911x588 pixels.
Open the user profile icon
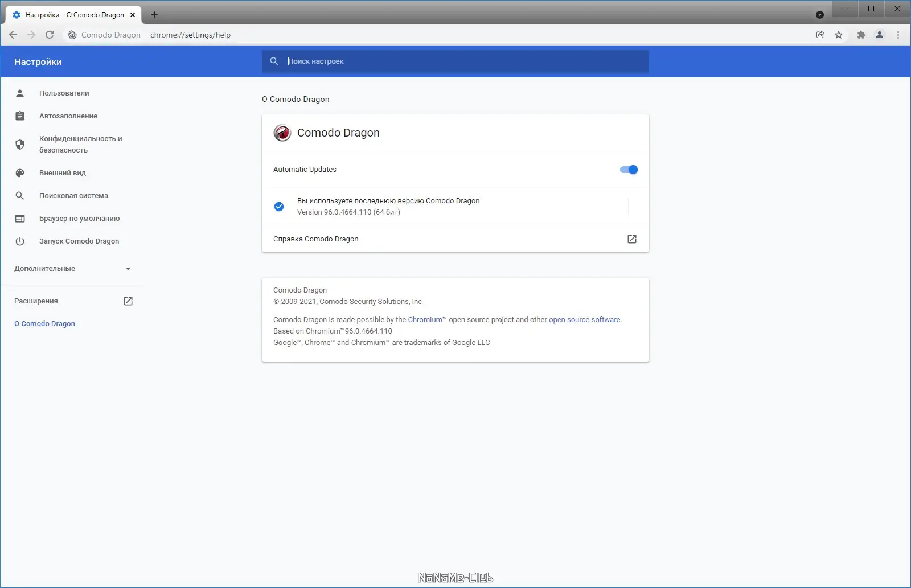880,35
